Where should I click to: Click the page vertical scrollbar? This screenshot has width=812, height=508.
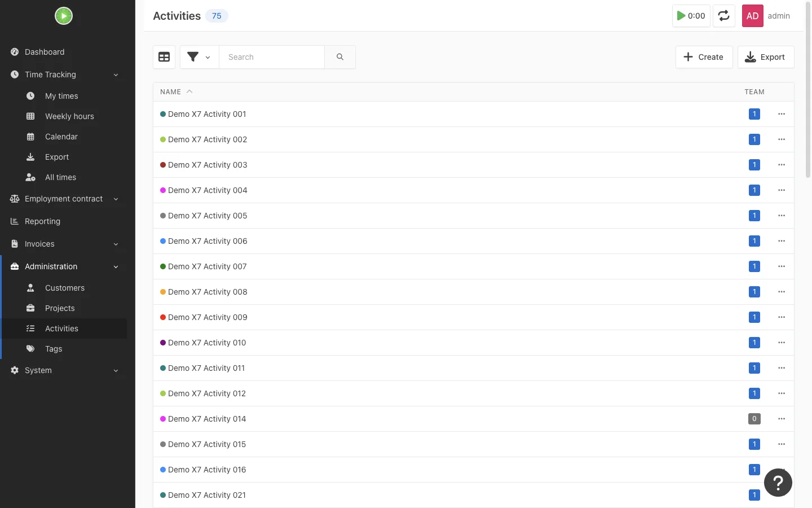tap(808, 90)
